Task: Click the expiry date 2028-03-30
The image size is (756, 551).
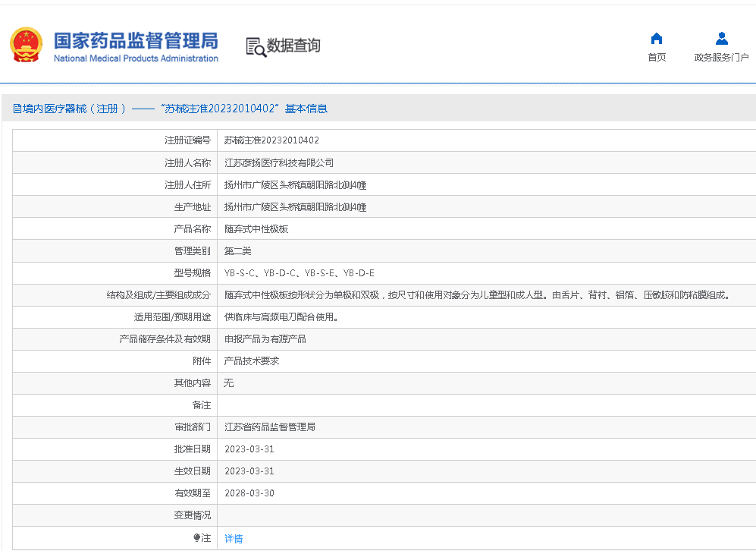Action: click(x=249, y=493)
